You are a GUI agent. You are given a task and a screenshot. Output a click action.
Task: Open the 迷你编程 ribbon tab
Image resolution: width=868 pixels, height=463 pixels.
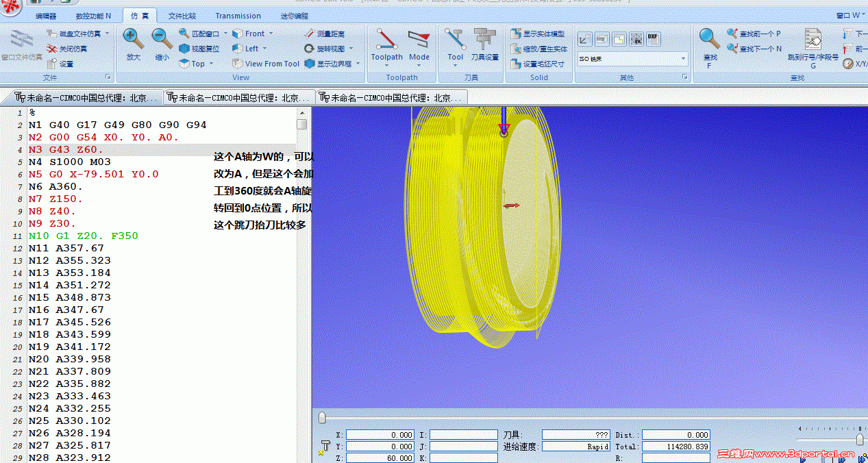pos(295,16)
